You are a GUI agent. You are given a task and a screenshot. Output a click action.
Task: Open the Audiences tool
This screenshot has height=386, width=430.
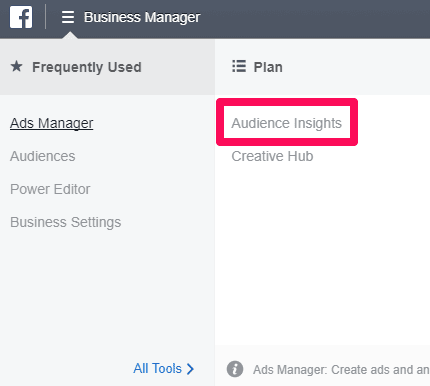[43, 156]
